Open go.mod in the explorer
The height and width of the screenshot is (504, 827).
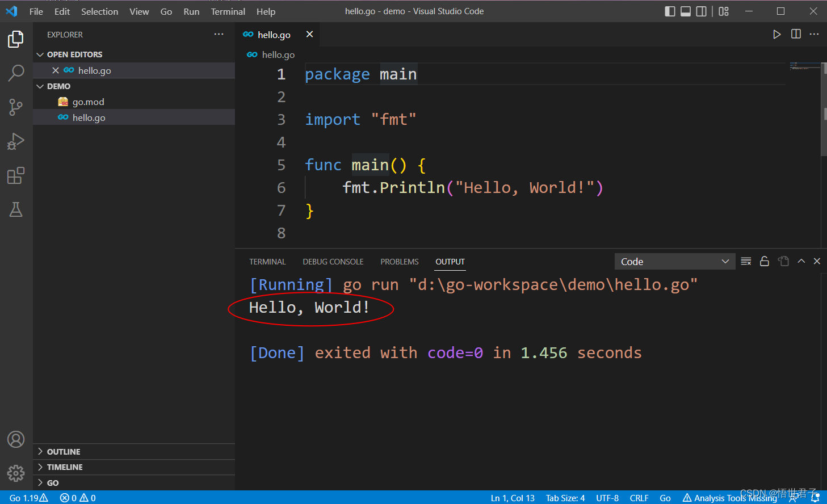click(x=88, y=102)
